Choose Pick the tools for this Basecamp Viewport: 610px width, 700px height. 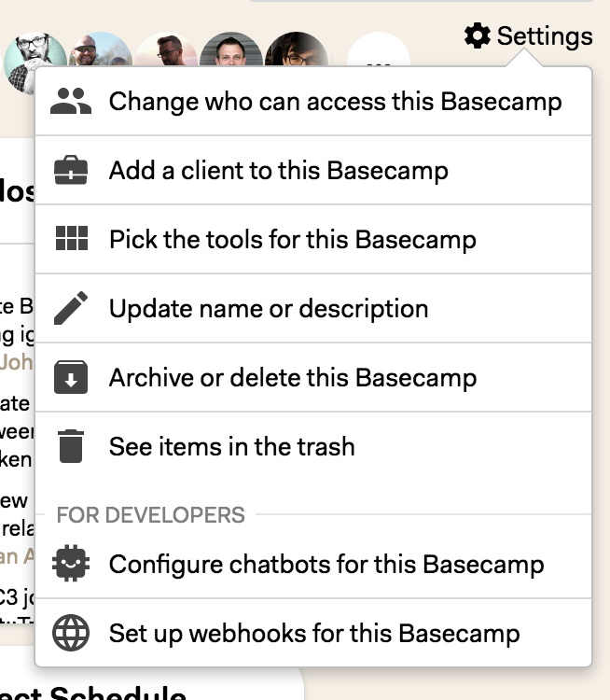point(313,239)
